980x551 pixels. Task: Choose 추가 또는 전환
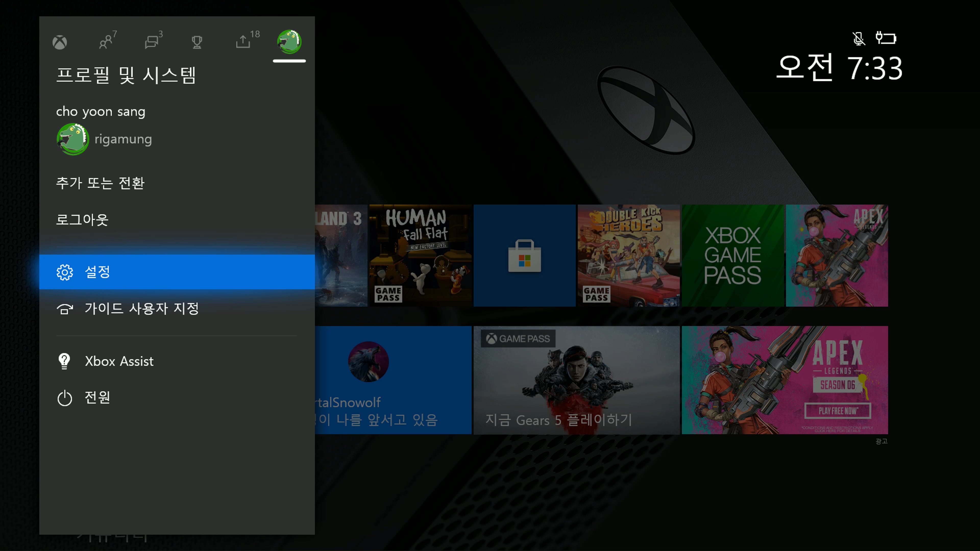(x=101, y=183)
